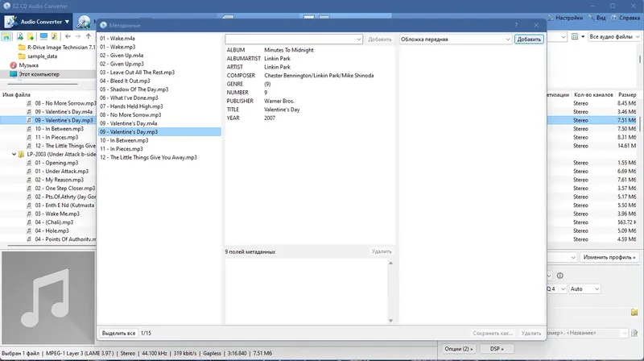Image resolution: width=644 pixels, height=361 pixels.
Task: Click the Добавить button next to cover type
Action: pos(529,39)
